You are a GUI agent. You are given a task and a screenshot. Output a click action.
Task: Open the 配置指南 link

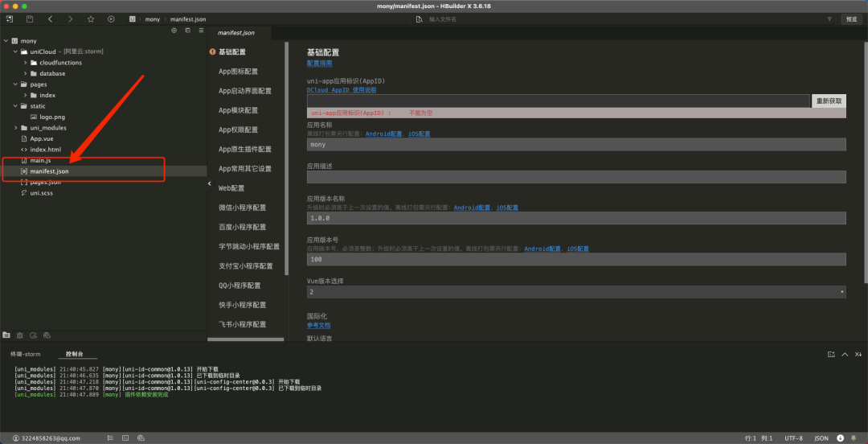click(x=319, y=64)
